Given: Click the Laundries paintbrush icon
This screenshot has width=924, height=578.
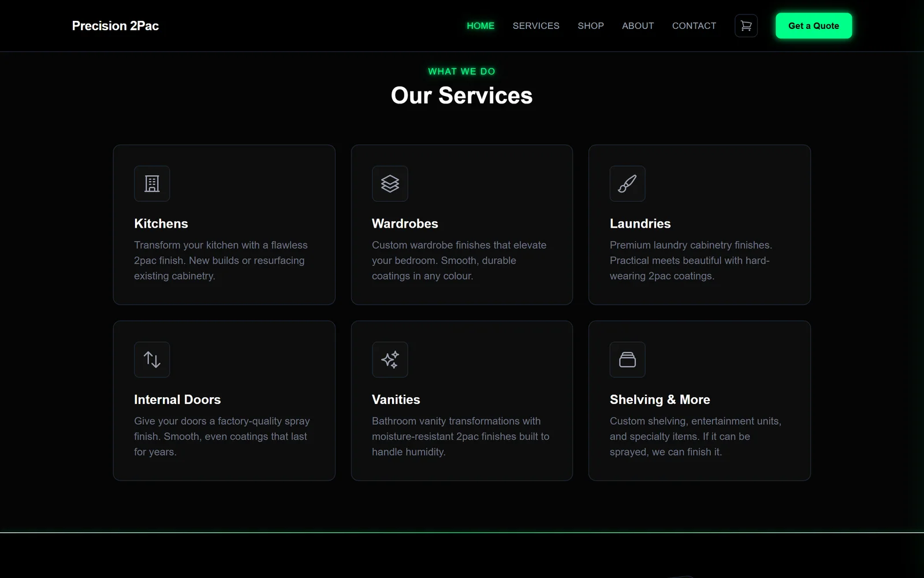Looking at the screenshot, I should click(628, 184).
